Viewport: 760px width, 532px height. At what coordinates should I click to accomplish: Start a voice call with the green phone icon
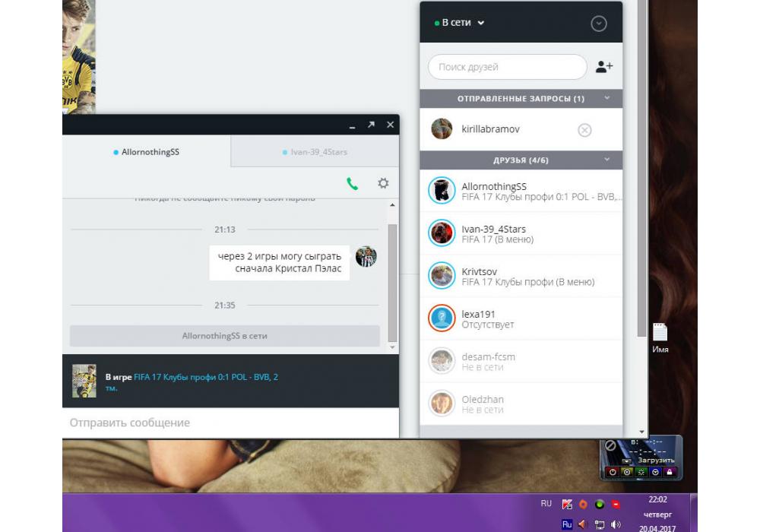click(x=352, y=183)
